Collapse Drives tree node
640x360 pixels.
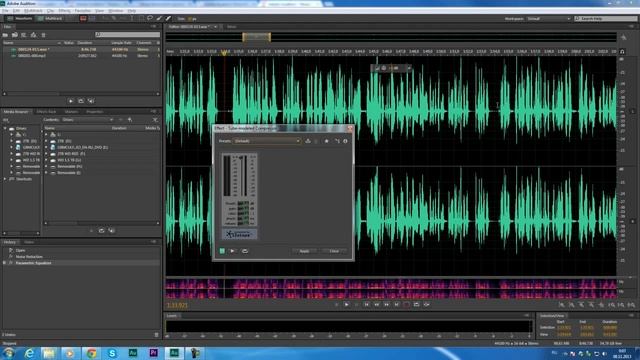[x=5, y=129]
